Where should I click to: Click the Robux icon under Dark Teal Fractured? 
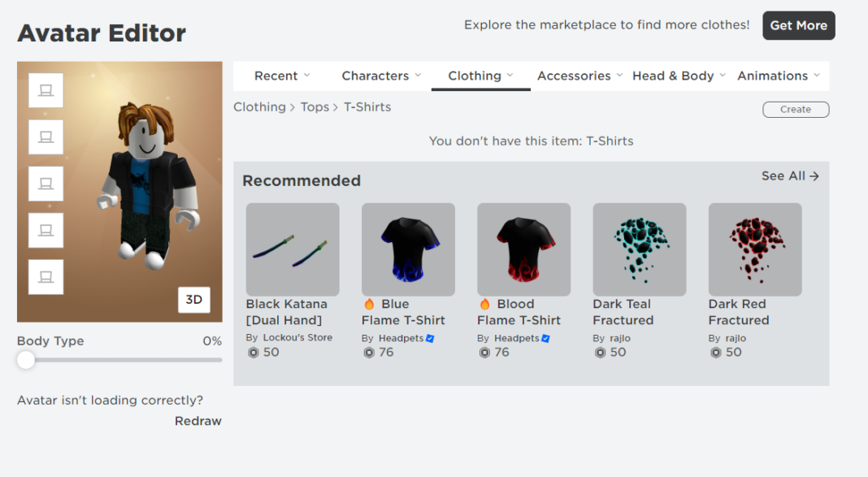600,352
